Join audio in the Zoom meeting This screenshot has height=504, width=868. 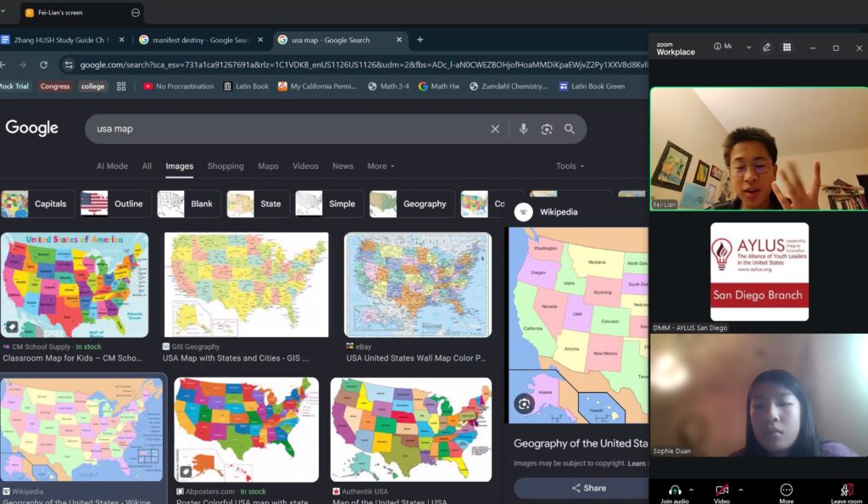(675, 490)
